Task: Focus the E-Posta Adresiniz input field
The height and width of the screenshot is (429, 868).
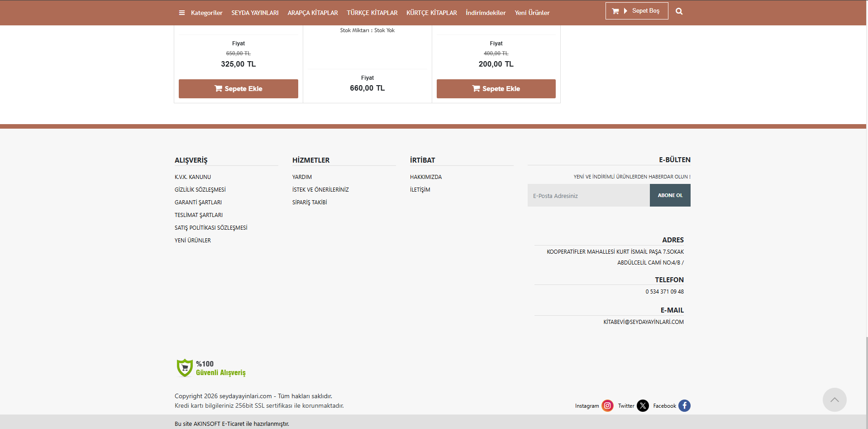Action: pos(588,196)
